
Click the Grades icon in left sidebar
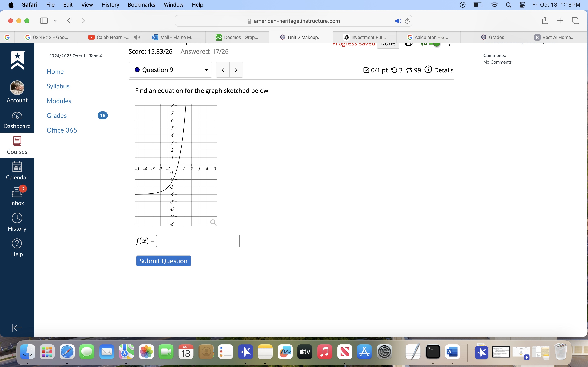tap(56, 115)
